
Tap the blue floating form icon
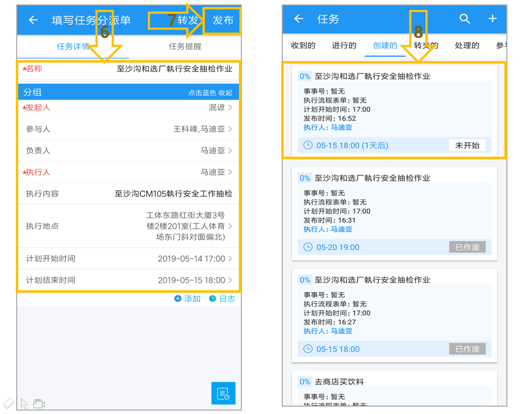pyautogui.click(x=223, y=393)
